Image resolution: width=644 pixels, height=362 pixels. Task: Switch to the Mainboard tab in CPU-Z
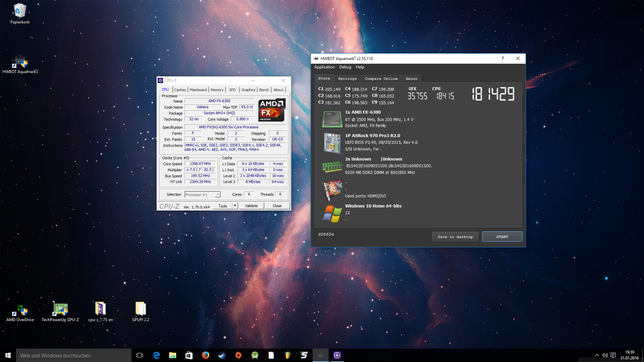tap(198, 90)
